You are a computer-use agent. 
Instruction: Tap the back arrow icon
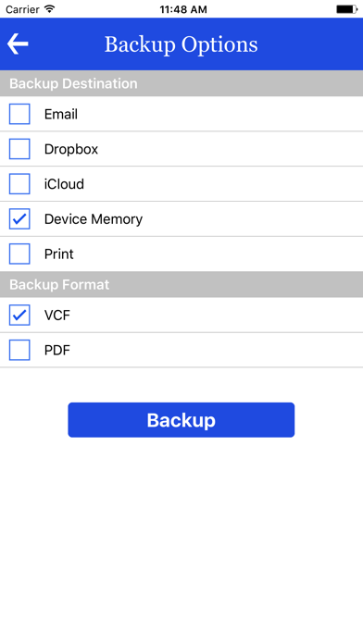(18, 43)
